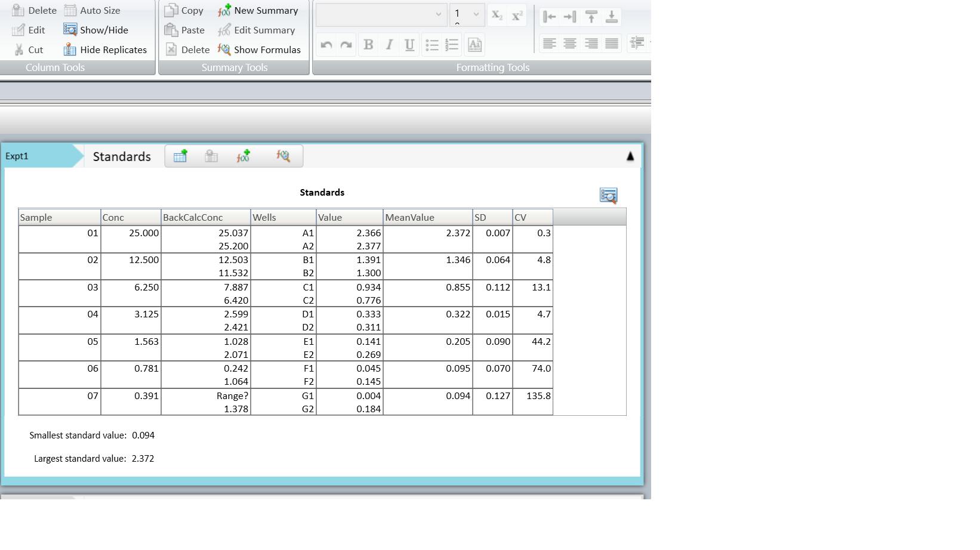The image size is (980, 550).
Task: Click the align text right icon
Action: [x=591, y=43]
